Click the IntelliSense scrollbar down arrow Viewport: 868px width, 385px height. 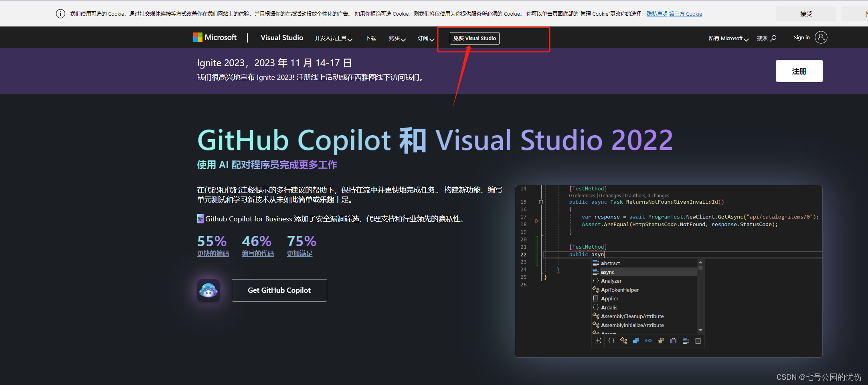700,330
